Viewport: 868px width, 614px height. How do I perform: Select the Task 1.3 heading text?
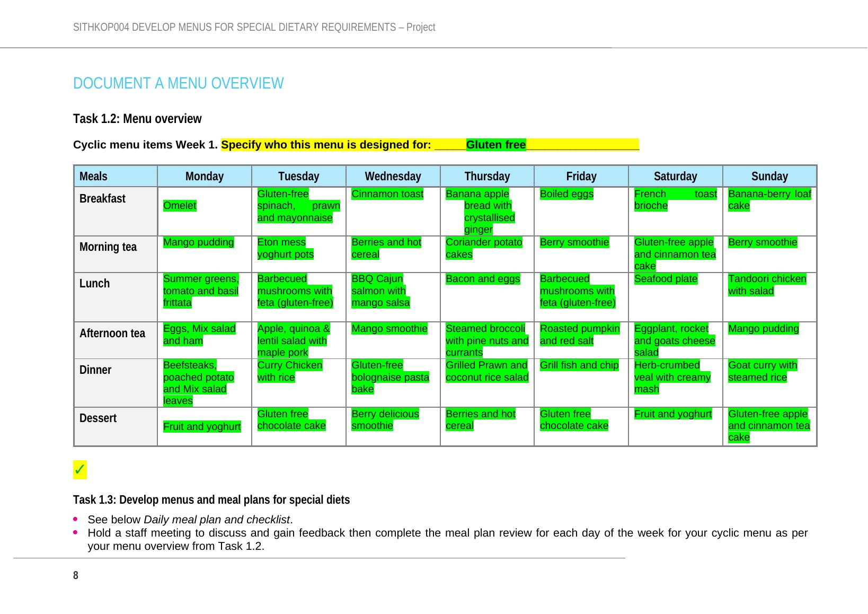(x=211, y=500)
